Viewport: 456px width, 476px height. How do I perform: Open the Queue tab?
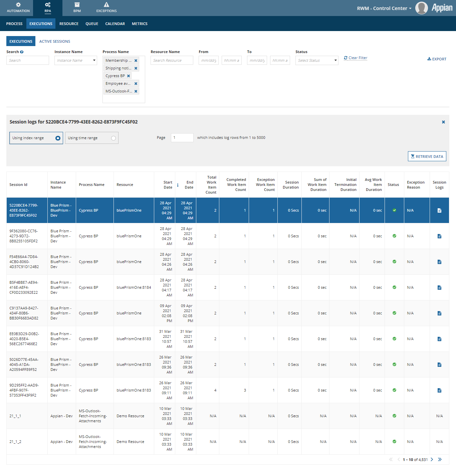coord(92,24)
